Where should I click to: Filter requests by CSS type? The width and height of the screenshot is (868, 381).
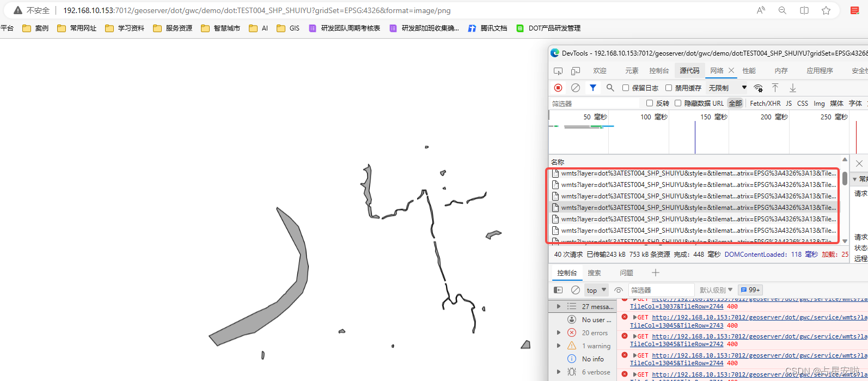[803, 103]
